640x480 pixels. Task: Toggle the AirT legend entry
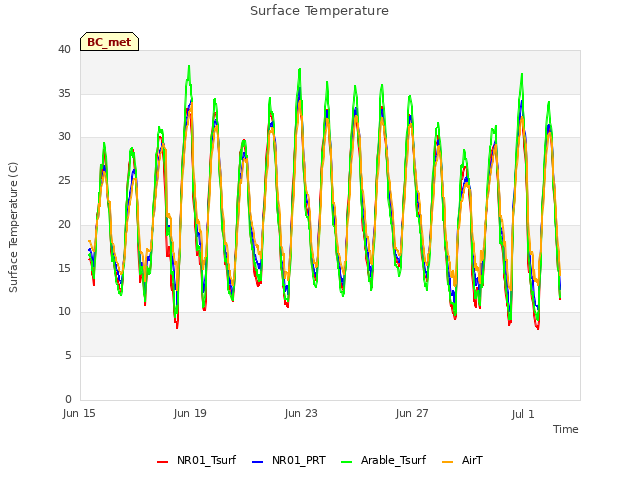(462, 461)
